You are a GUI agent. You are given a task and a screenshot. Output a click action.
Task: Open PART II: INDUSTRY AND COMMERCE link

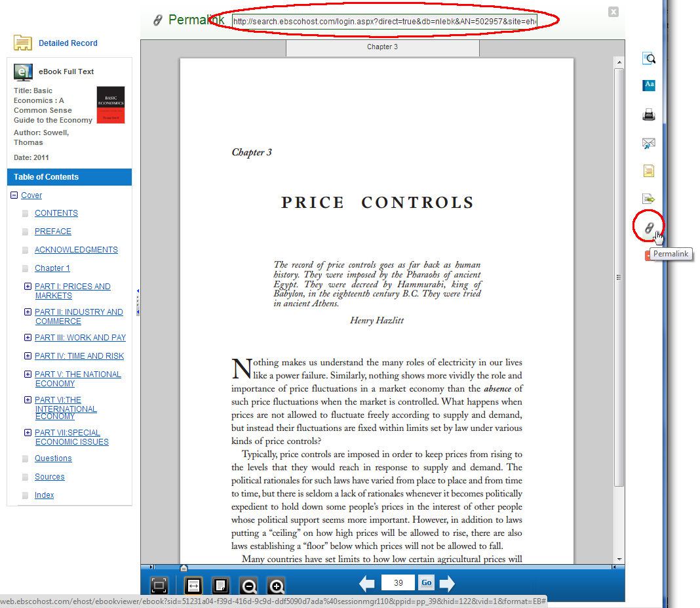point(79,316)
